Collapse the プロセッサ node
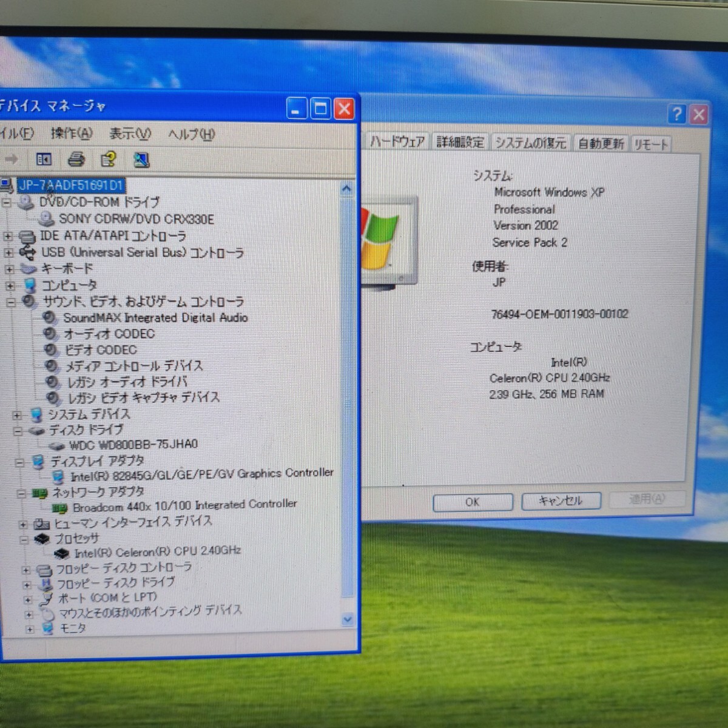Image resolution: width=728 pixels, height=728 pixels. pyautogui.click(x=24, y=539)
